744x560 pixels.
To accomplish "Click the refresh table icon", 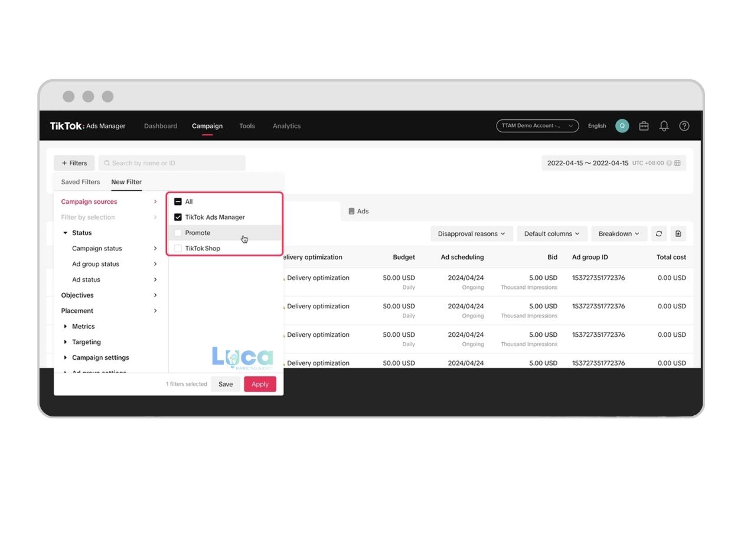I will tap(659, 233).
